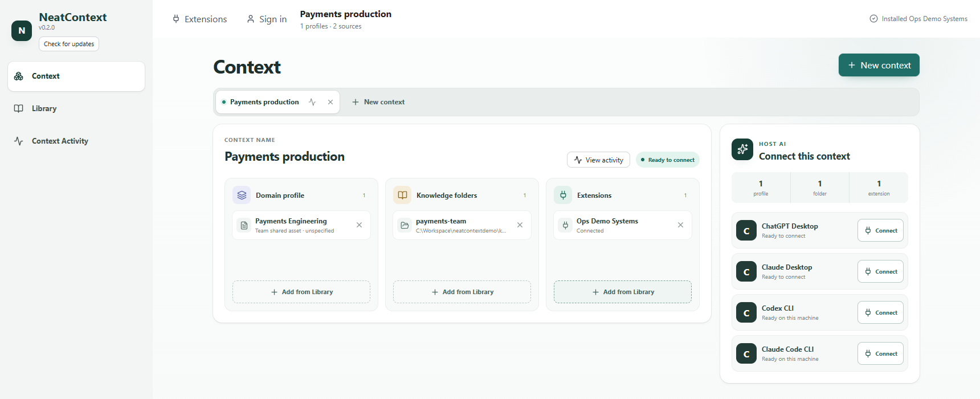Open Context in the sidebar
Image resolution: width=980 pixels, height=399 pixels.
click(76, 76)
